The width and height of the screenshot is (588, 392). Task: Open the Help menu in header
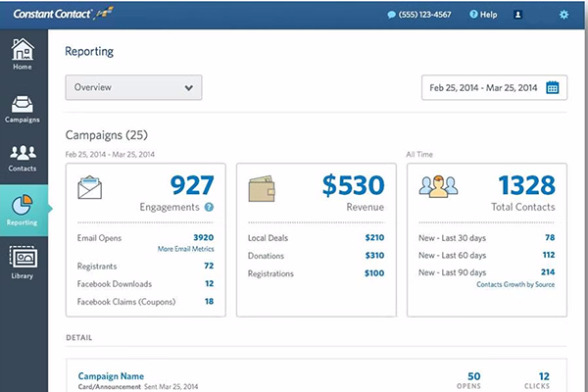pos(482,15)
